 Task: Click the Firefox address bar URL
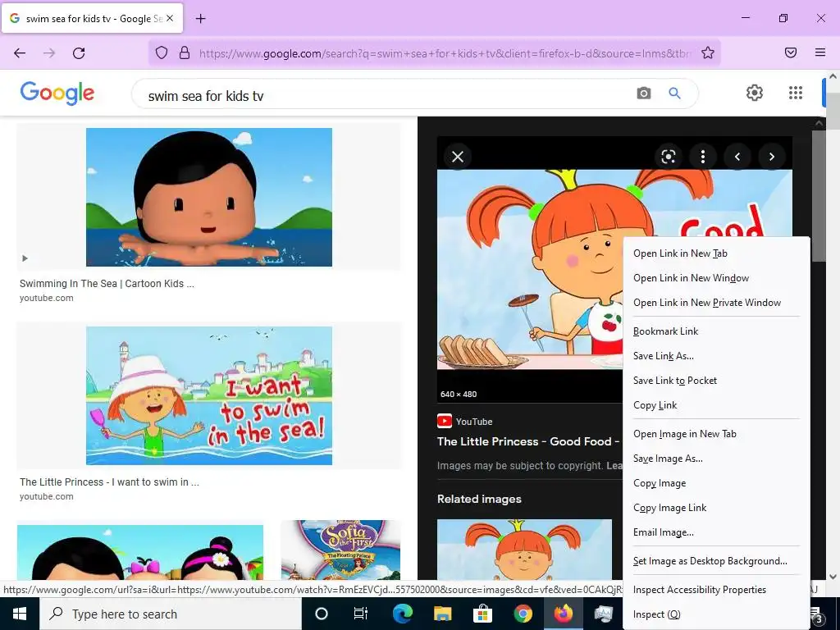445,53
